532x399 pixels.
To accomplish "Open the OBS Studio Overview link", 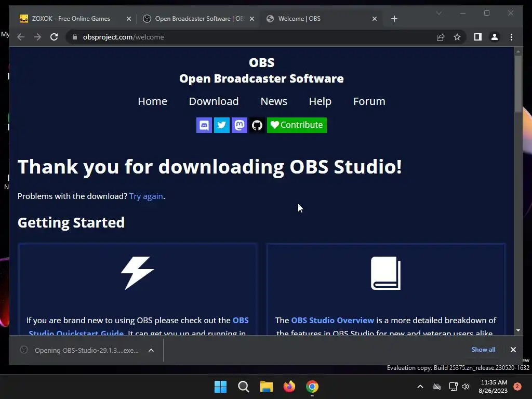I will (332, 320).
